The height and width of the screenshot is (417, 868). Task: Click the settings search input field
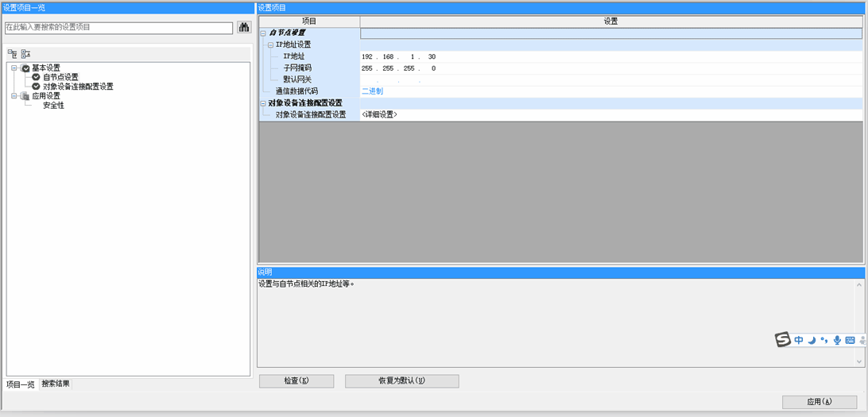118,27
